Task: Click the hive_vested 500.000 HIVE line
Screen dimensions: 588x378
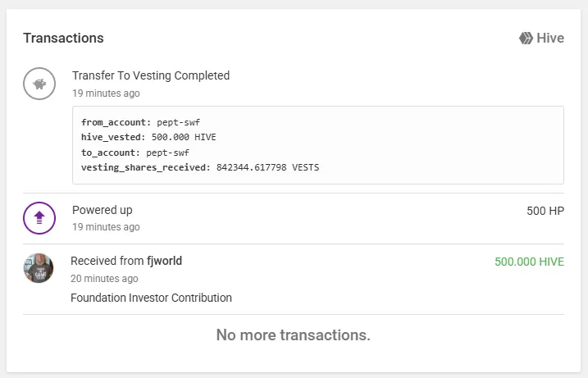Action: [x=148, y=137]
